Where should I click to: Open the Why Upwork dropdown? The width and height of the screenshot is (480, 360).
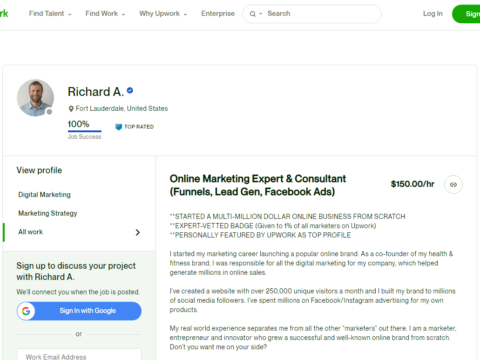(163, 14)
